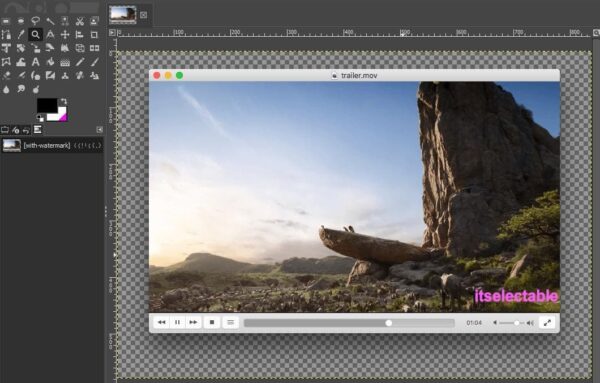
Task: Close the image tab at top
Action: click(x=143, y=15)
